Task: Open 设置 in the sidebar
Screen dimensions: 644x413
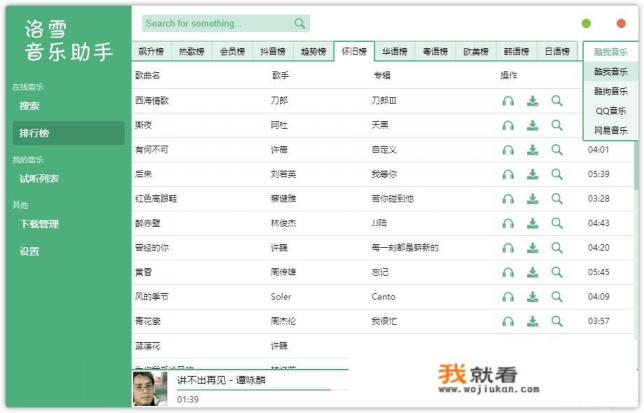Action: (x=30, y=251)
